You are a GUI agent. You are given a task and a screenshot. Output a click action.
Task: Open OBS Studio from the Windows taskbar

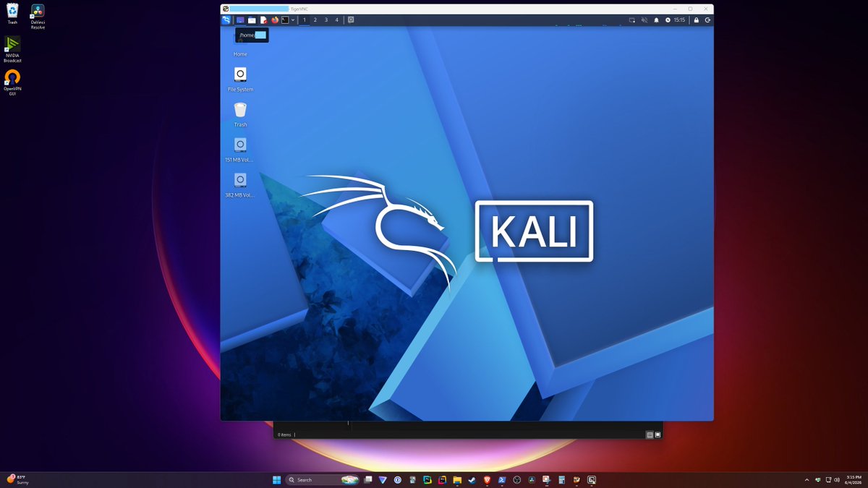tap(516, 479)
